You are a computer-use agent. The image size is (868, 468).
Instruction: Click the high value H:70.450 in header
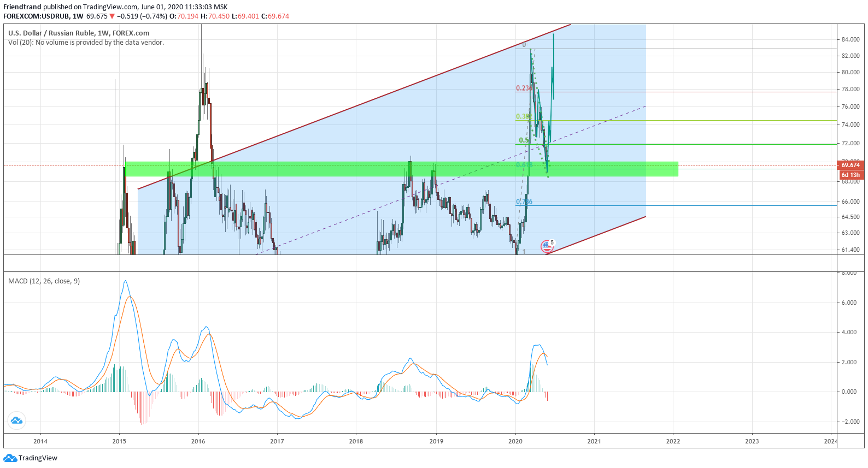(x=215, y=16)
